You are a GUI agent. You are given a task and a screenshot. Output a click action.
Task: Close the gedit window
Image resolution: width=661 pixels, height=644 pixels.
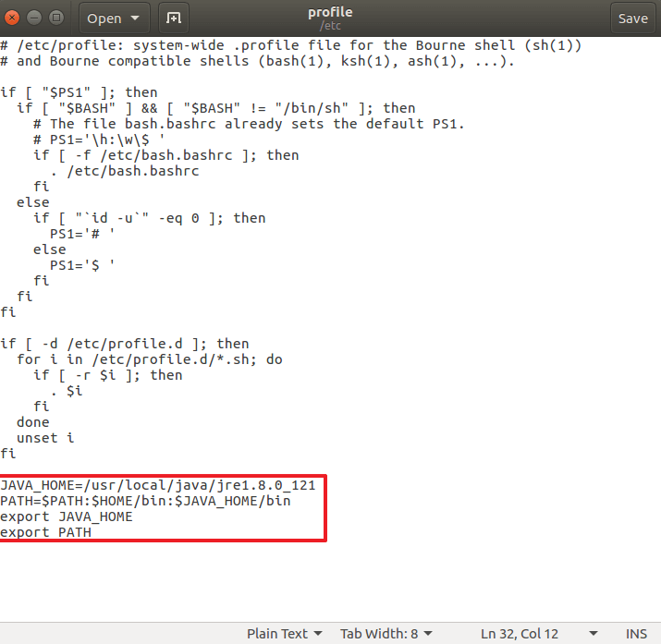pos(13,18)
